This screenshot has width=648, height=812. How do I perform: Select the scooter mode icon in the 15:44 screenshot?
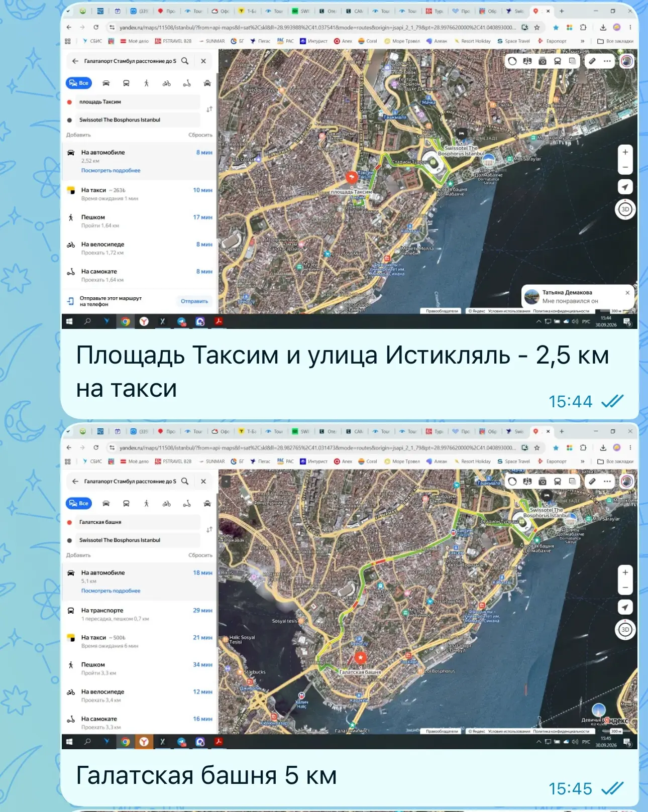[x=187, y=83]
